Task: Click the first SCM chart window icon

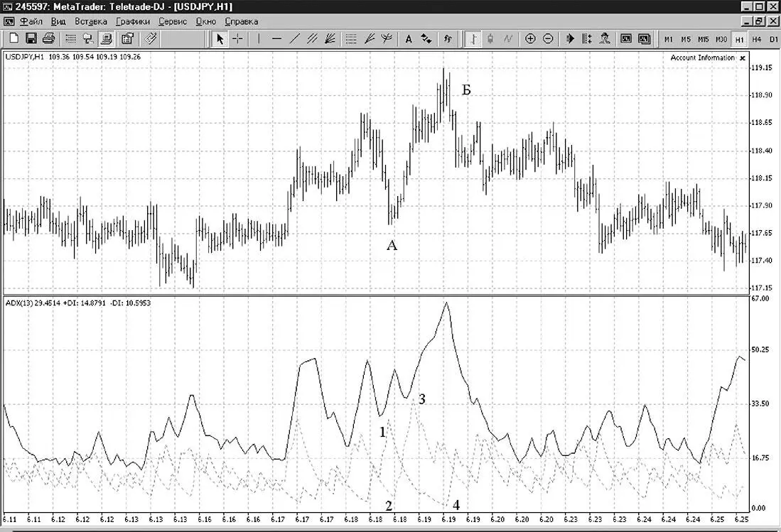Action: coord(626,38)
